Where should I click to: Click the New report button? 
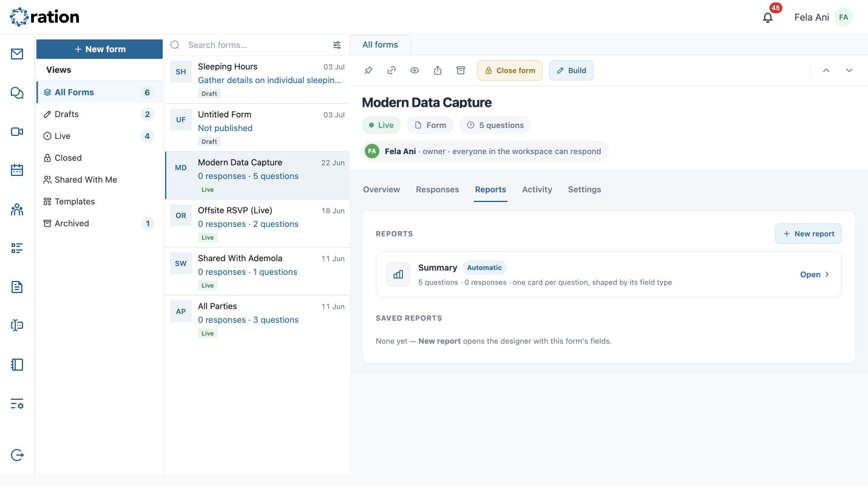pos(809,234)
